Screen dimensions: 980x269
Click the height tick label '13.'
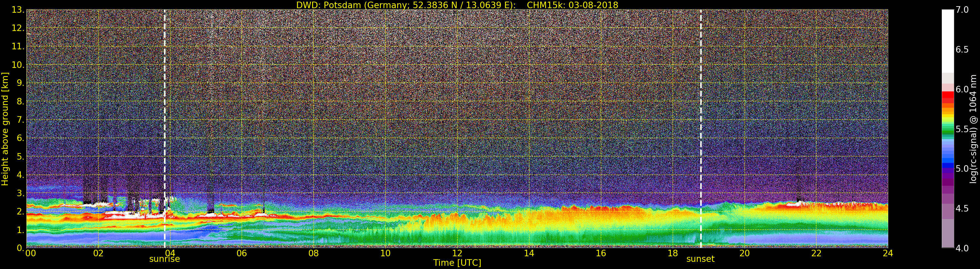pos(18,10)
